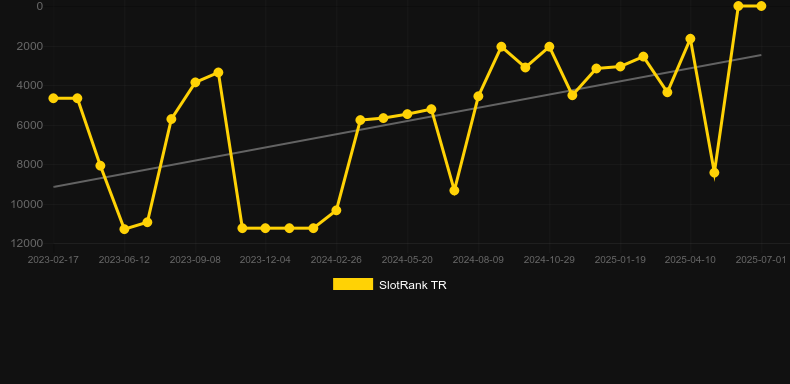Toggle the SlotRank TR legend label

(x=413, y=285)
